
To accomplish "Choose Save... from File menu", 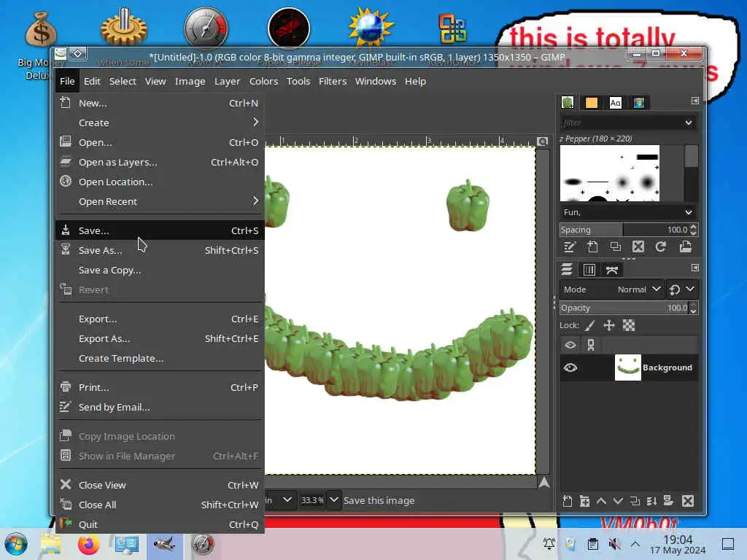I will click(x=159, y=230).
